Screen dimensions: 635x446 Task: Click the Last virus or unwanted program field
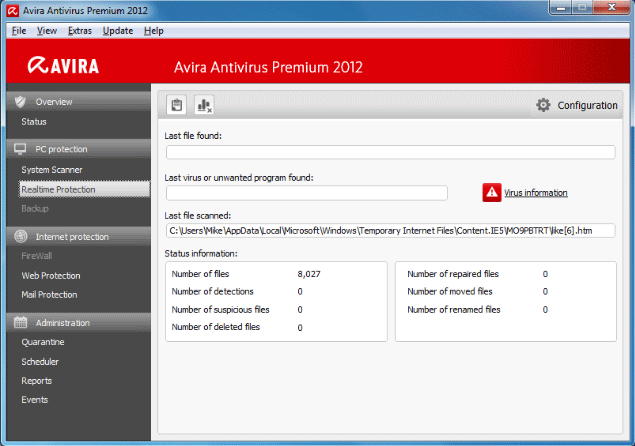tap(307, 193)
